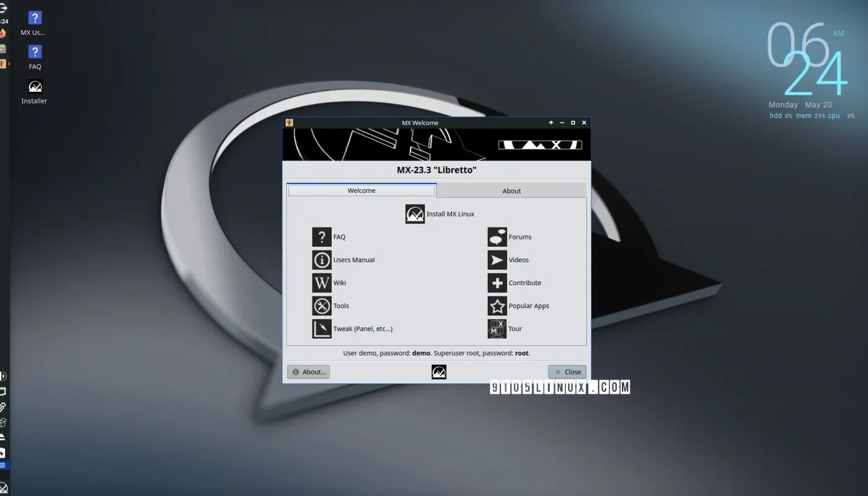The height and width of the screenshot is (496, 868).
Task: Open the Wiki link in MX Welcome
Action: 329,283
